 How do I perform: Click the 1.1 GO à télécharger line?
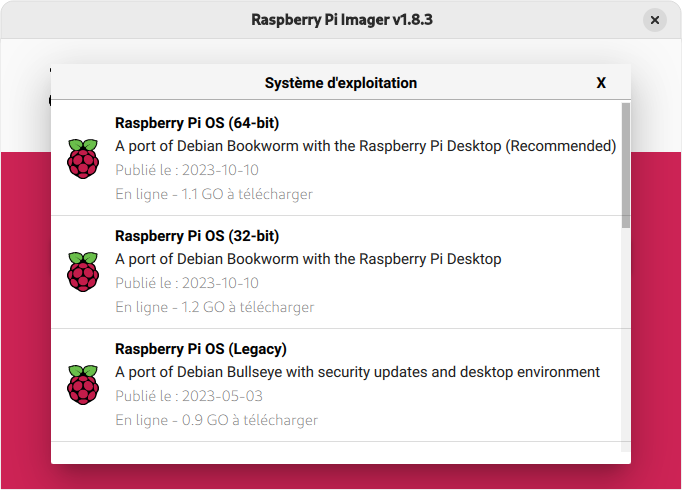click(214, 194)
